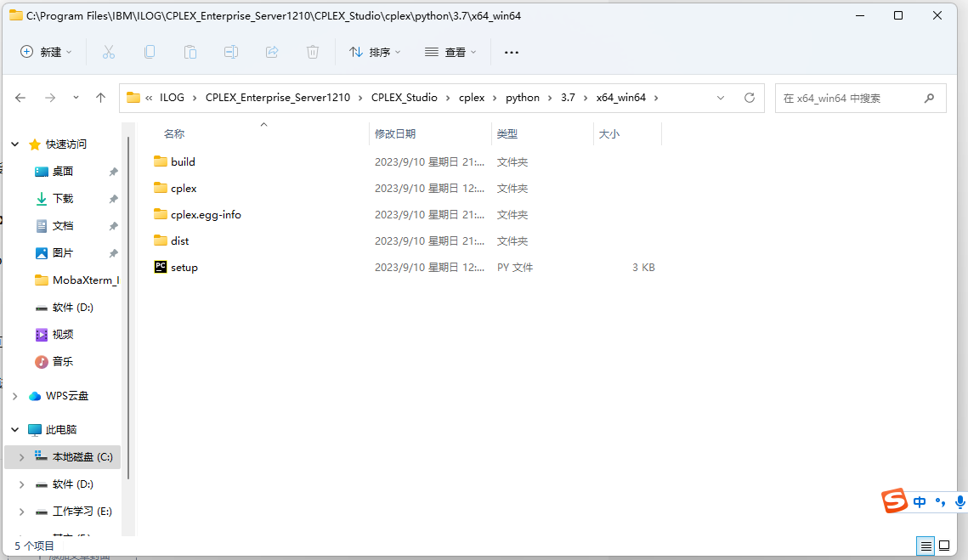Click the Sogou input method S icon
This screenshot has height=560, width=968.
pos(895,501)
